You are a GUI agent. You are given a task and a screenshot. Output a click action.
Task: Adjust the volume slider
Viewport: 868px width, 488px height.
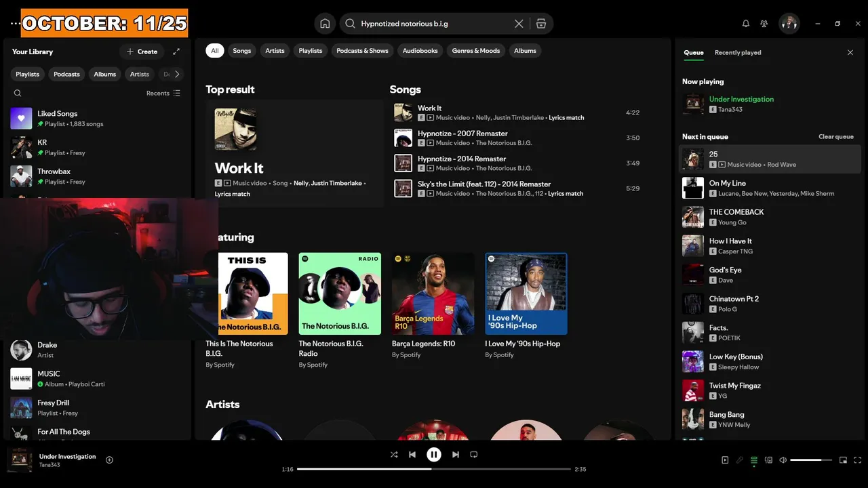point(810,460)
